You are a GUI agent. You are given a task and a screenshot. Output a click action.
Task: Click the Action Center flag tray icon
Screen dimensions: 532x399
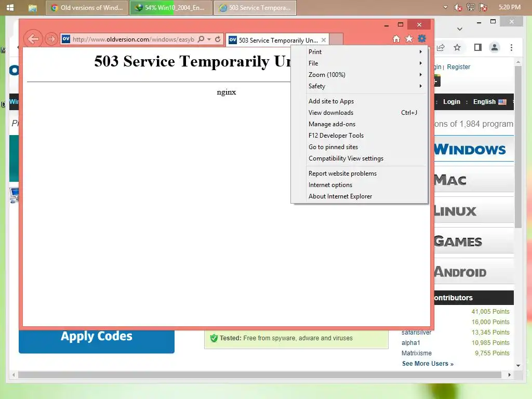pyautogui.click(x=483, y=7)
